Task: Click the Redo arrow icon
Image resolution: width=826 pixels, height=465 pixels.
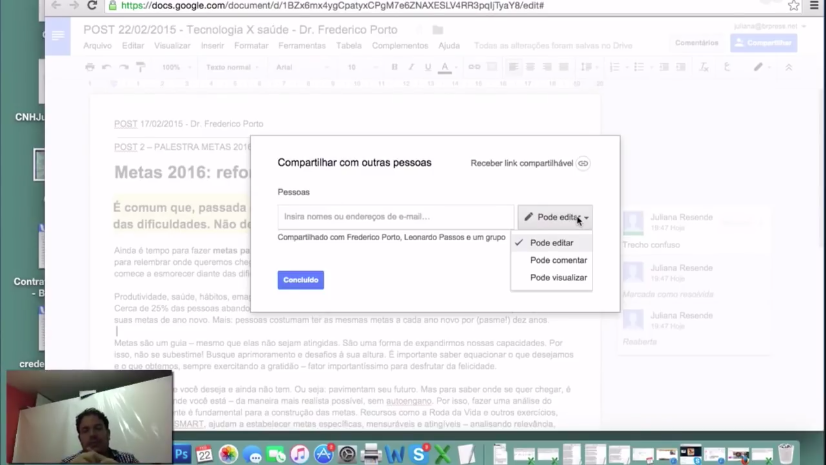Action: [123, 67]
